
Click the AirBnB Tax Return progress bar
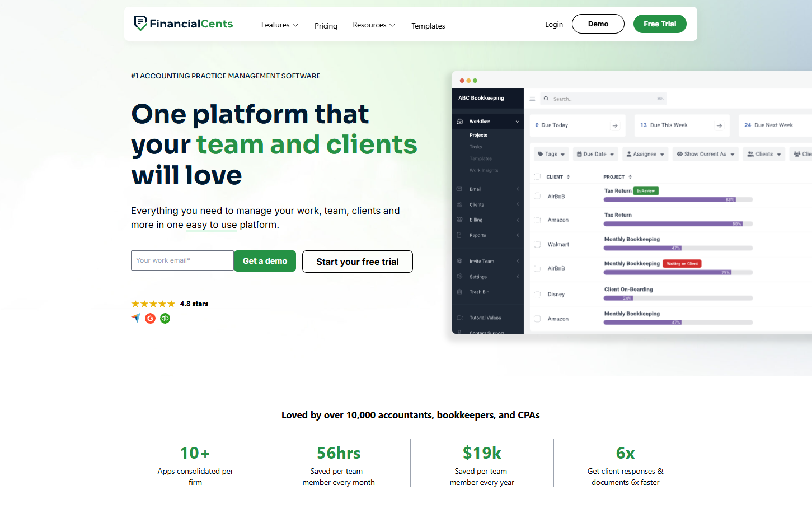pos(678,200)
